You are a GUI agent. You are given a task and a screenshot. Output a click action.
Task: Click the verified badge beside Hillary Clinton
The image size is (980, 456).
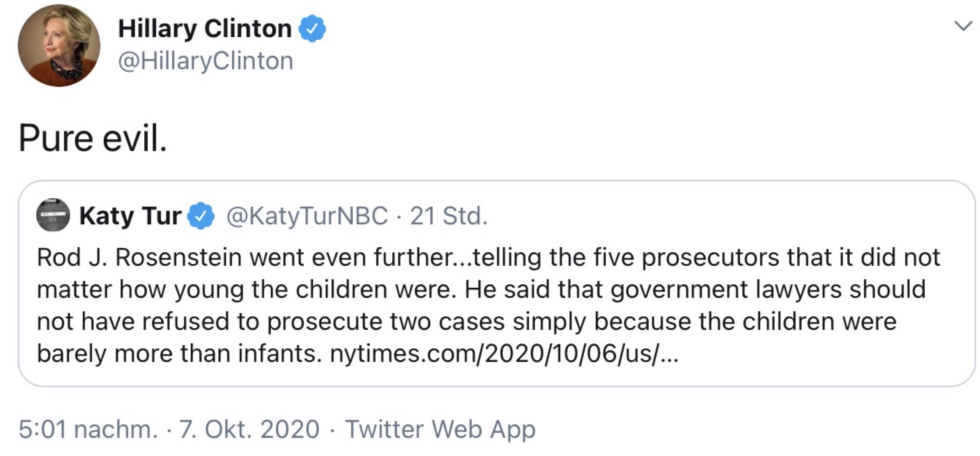(312, 28)
